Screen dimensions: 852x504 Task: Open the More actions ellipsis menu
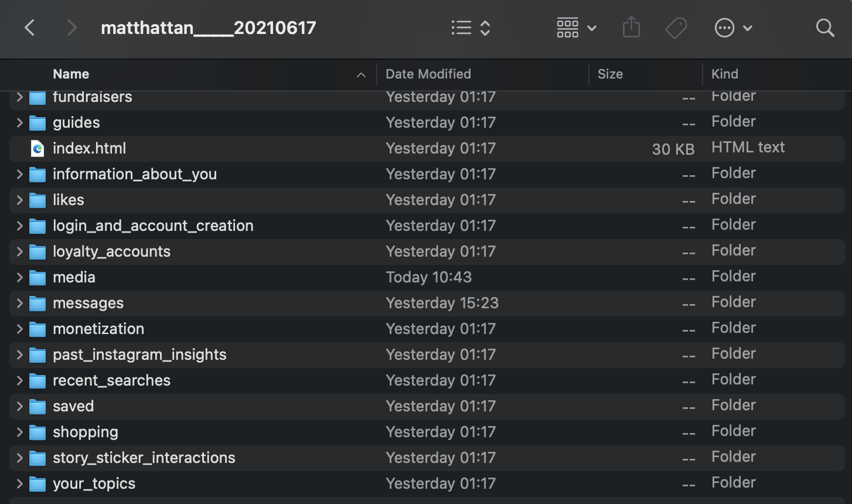[x=732, y=28]
